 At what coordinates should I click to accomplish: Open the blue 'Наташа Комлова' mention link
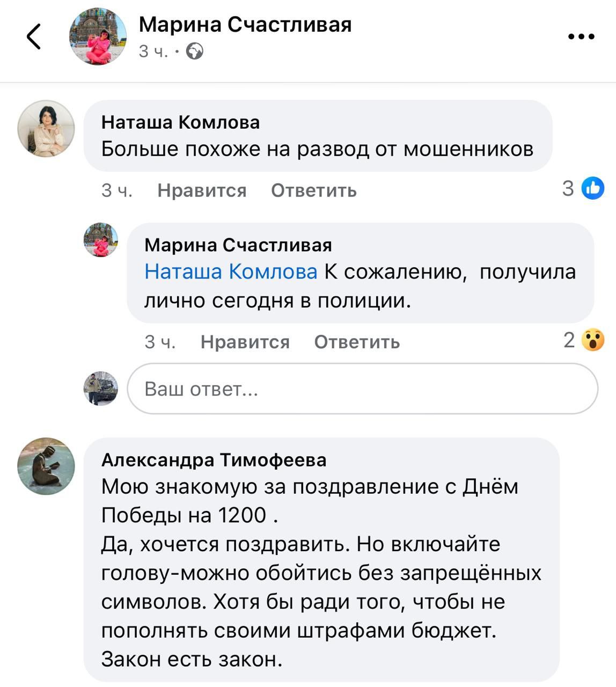[231, 272]
